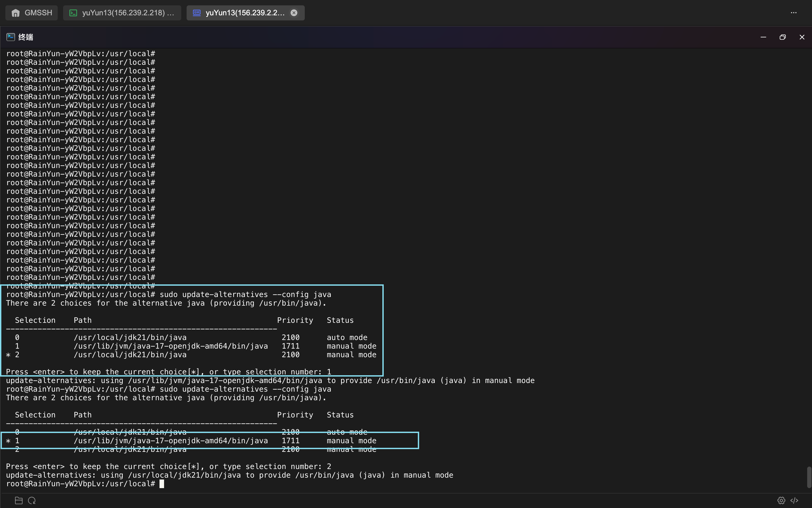
Task: Click the 'Status' header in the second table
Action: tap(340, 415)
